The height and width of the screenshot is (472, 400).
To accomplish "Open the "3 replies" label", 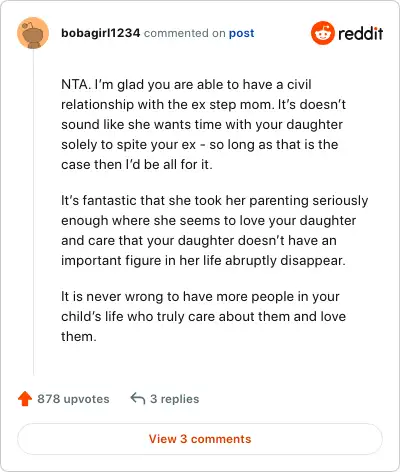I will pos(174,399).
